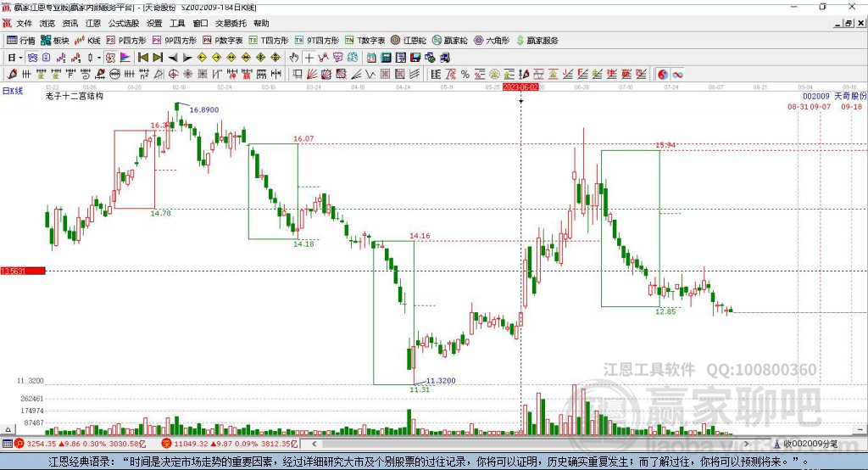Open the 江恩轮 Gann wheel
The width and height of the screenshot is (868, 470).
coord(409,41)
